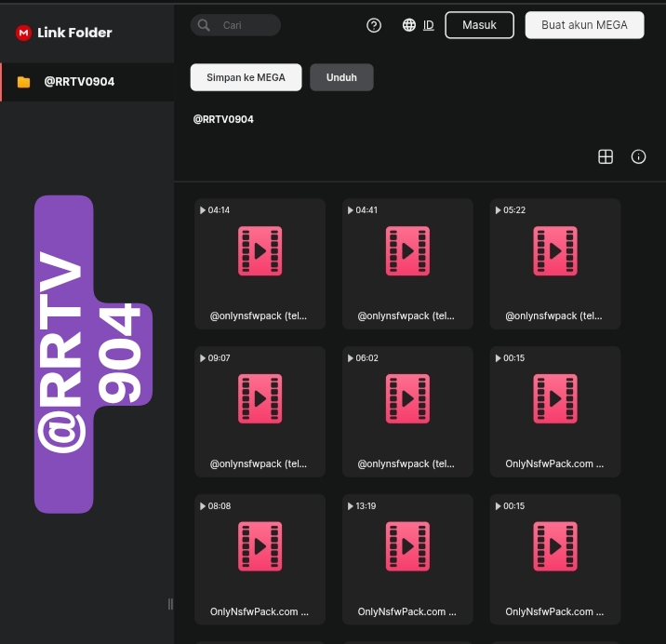The image size is (666, 644).
Task: Open the ID language selector
Action: click(x=429, y=25)
